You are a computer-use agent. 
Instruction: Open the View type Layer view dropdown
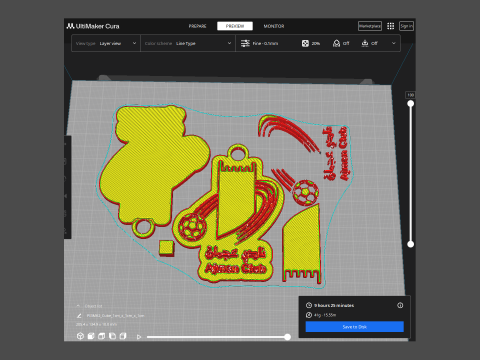coord(106,43)
